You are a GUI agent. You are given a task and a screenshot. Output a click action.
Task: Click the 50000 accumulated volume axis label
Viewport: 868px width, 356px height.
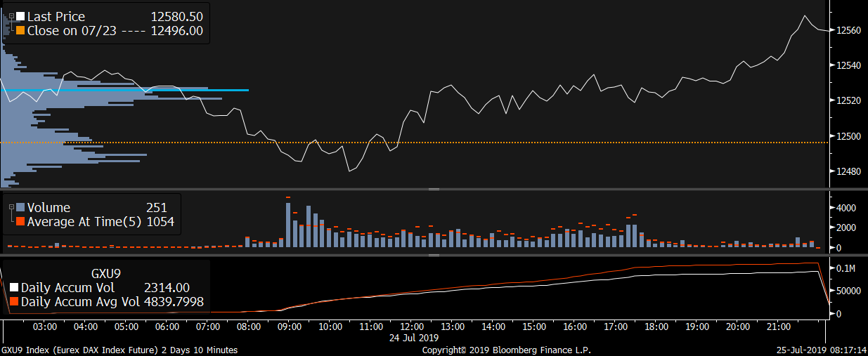pyautogui.click(x=848, y=291)
